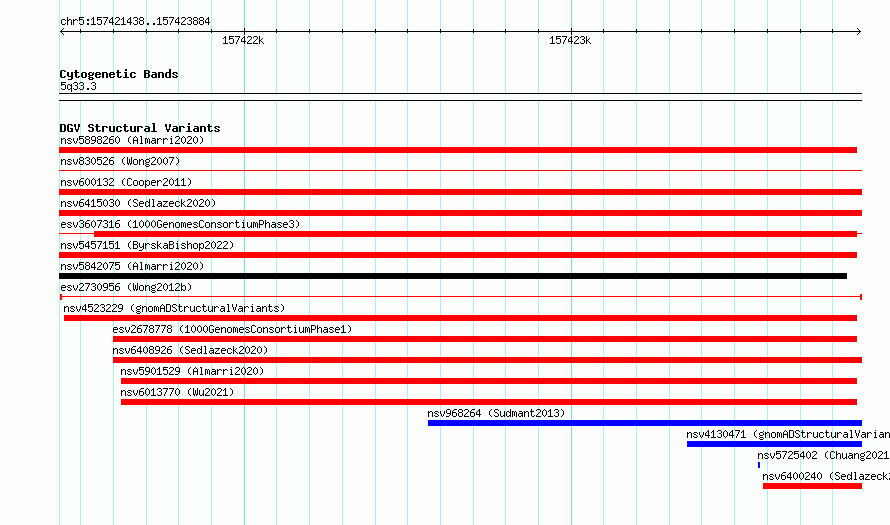890x525 pixels.
Task: Select the nsv5457151 red variant bar
Action: tap(458, 255)
